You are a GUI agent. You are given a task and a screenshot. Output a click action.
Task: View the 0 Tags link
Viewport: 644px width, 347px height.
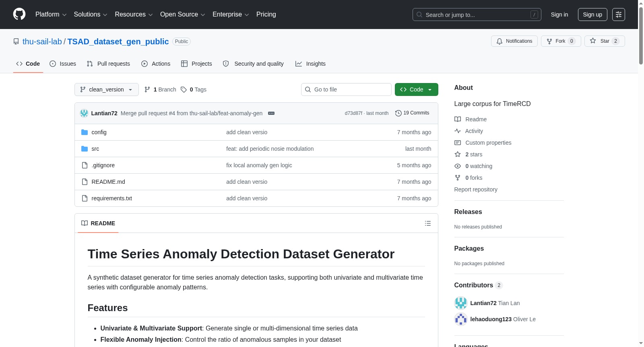click(194, 89)
